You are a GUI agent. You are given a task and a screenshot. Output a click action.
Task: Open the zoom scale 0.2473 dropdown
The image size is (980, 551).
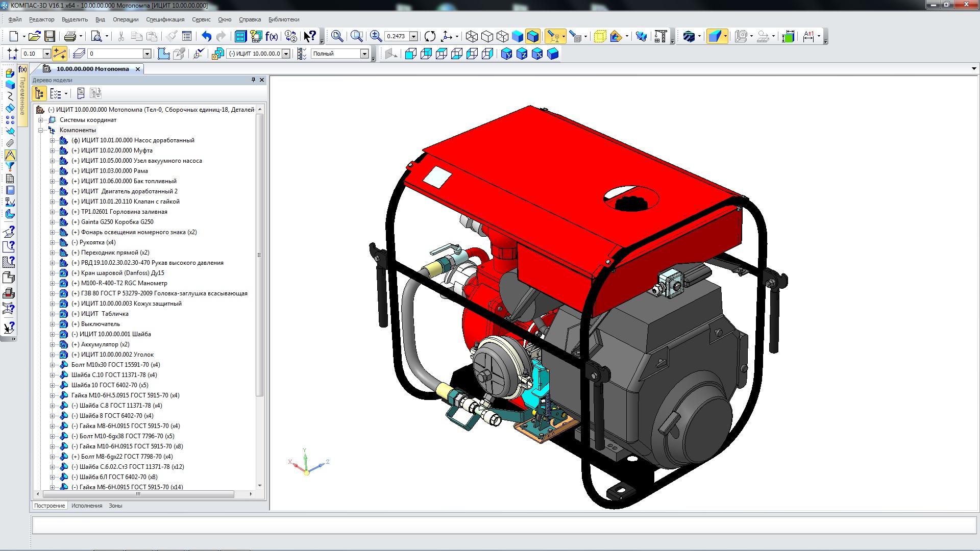[x=414, y=36]
